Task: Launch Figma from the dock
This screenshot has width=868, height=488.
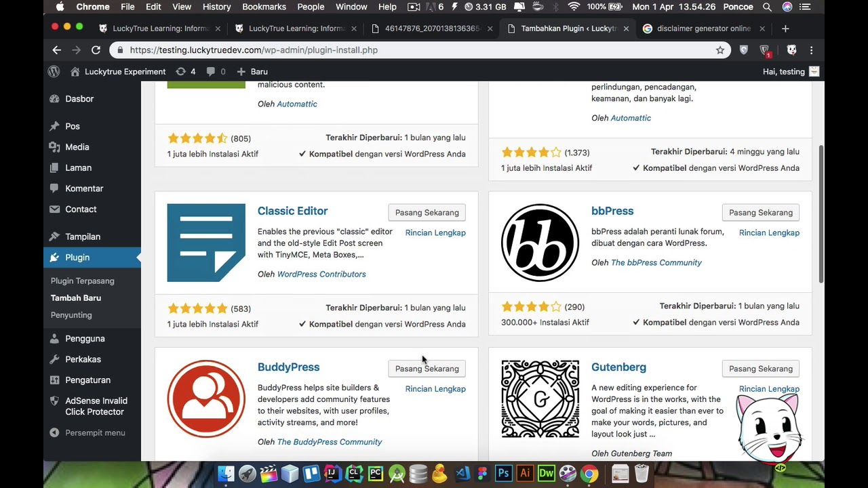Action: [482, 473]
